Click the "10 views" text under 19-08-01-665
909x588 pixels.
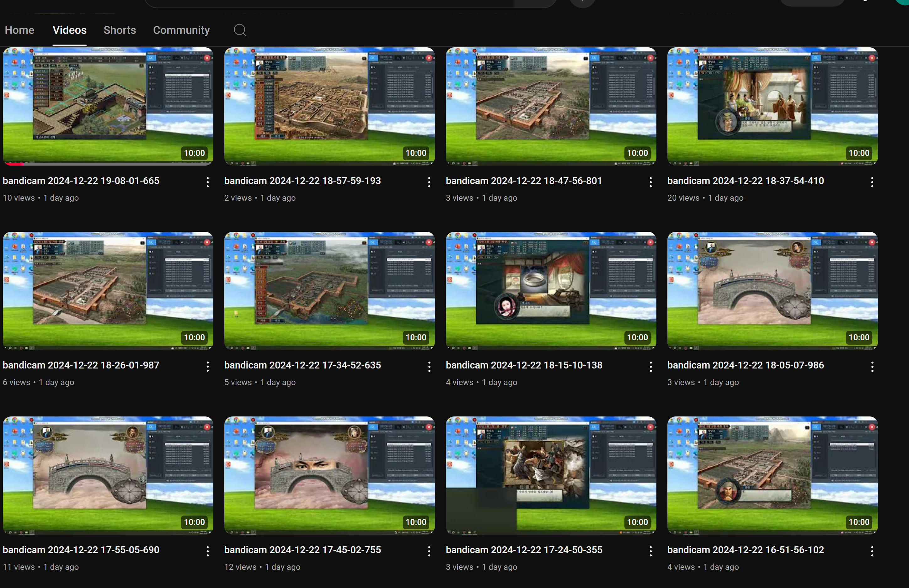(19, 198)
